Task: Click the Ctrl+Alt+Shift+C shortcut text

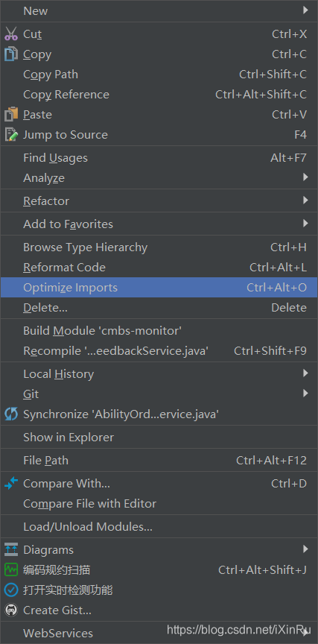Action: click(261, 95)
